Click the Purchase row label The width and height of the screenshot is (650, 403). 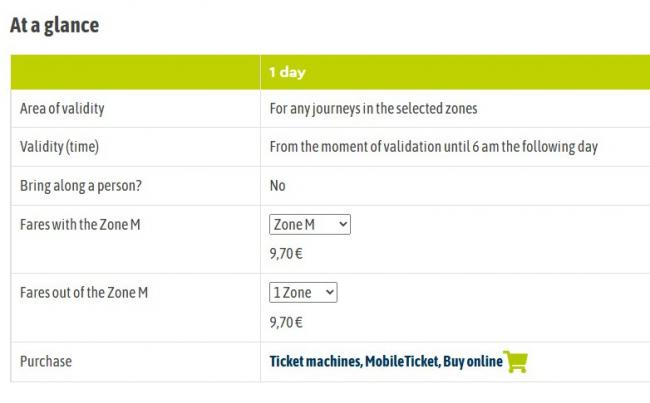(x=46, y=361)
